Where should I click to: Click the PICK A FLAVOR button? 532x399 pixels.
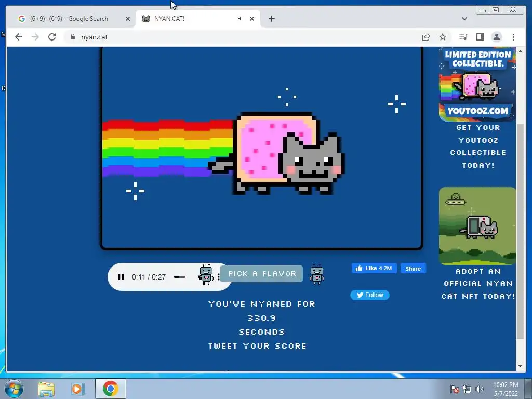261,274
